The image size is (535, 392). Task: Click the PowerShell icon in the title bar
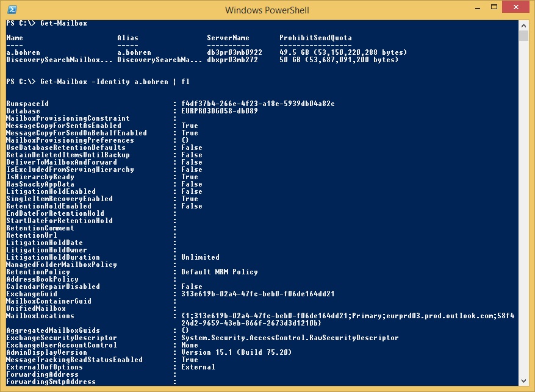coord(12,9)
